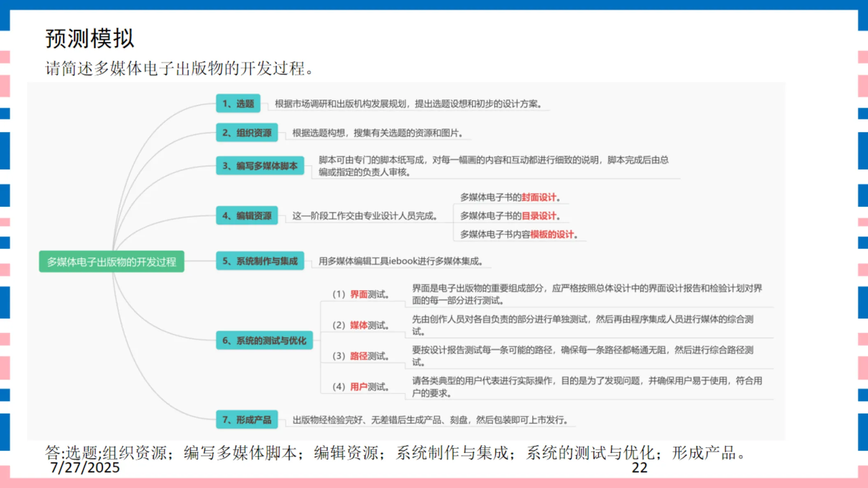This screenshot has height=488, width=868.
Task: Click the sub-item 多媒体电子书的封面设计
Action: click(510, 198)
